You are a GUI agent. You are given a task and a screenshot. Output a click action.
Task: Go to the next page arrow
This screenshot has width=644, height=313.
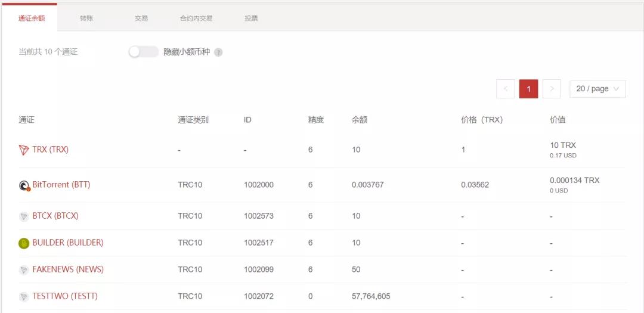[552, 89]
